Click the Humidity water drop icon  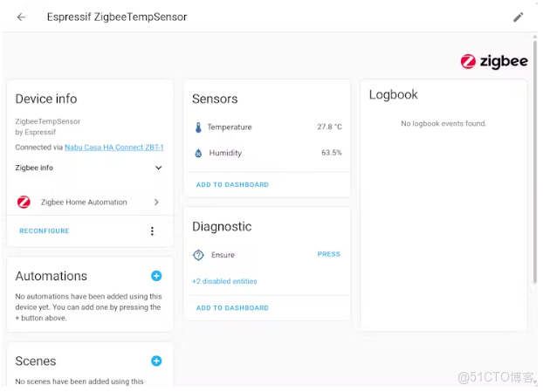(198, 154)
